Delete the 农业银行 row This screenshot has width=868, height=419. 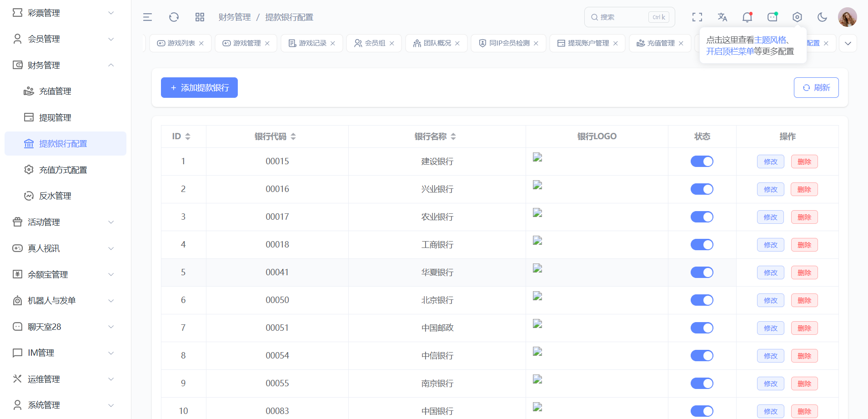point(804,217)
